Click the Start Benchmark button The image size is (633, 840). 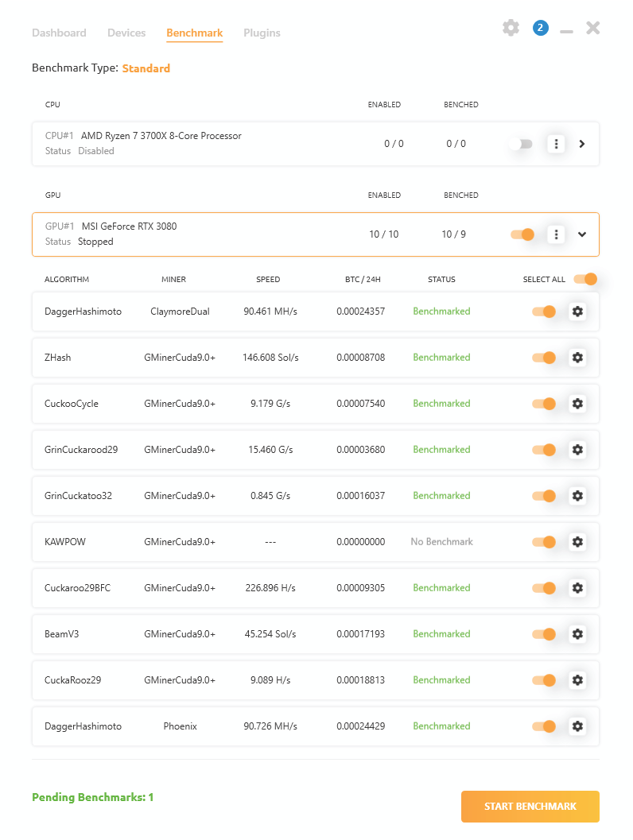pyautogui.click(x=530, y=807)
